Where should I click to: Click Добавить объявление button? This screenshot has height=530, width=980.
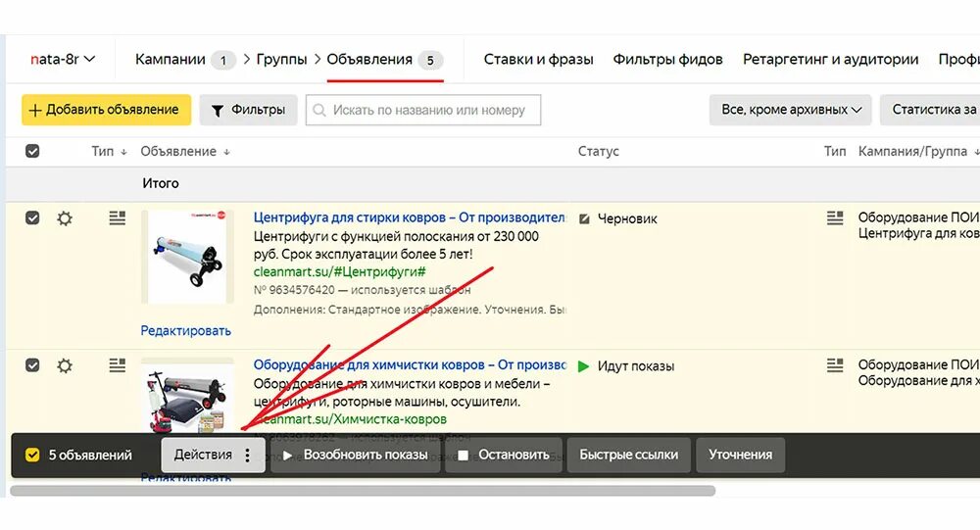pyautogui.click(x=106, y=110)
